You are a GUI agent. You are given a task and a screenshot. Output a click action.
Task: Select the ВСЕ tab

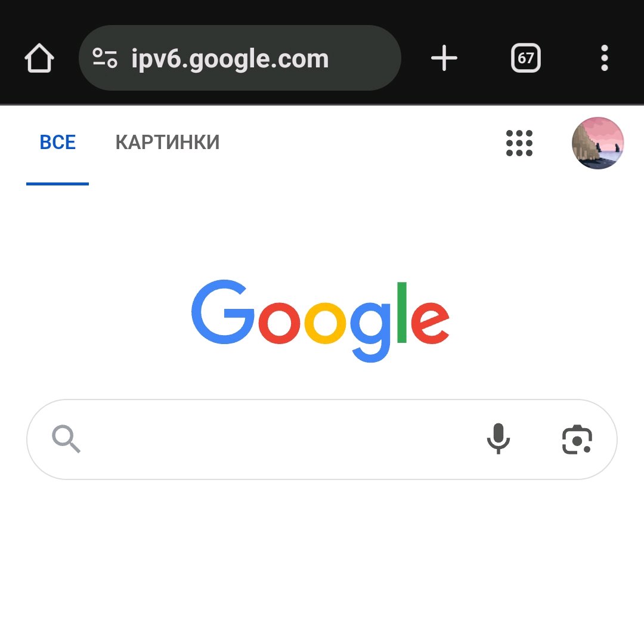pyautogui.click(x=57, y=143)
